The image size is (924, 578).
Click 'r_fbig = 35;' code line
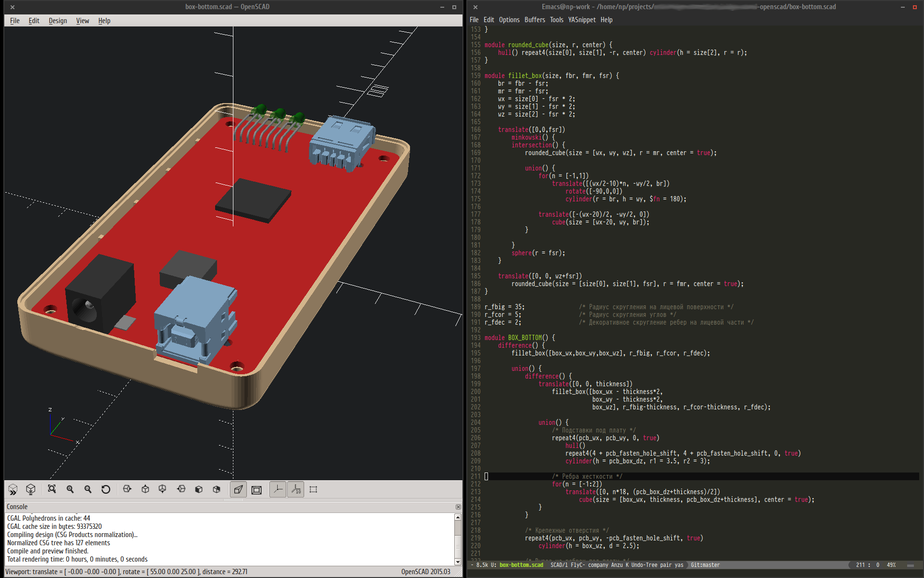(504, 307)
